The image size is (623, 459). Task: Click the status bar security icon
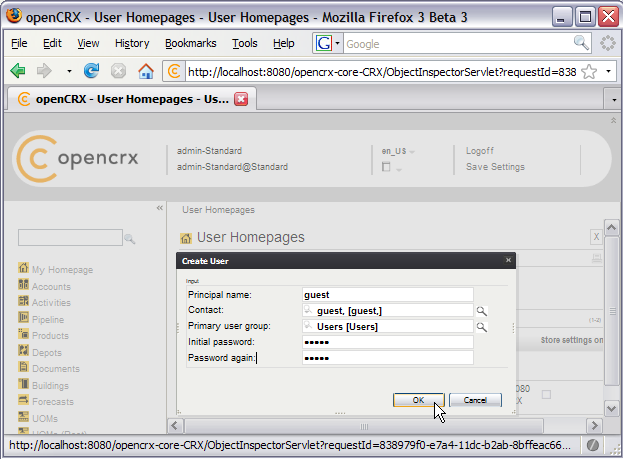click(592, 445)
